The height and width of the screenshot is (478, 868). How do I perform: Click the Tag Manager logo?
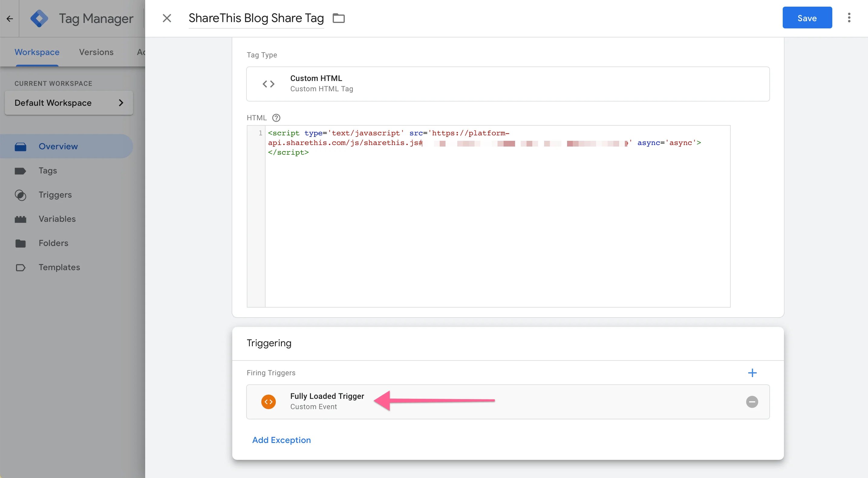[x=39, y=18]
